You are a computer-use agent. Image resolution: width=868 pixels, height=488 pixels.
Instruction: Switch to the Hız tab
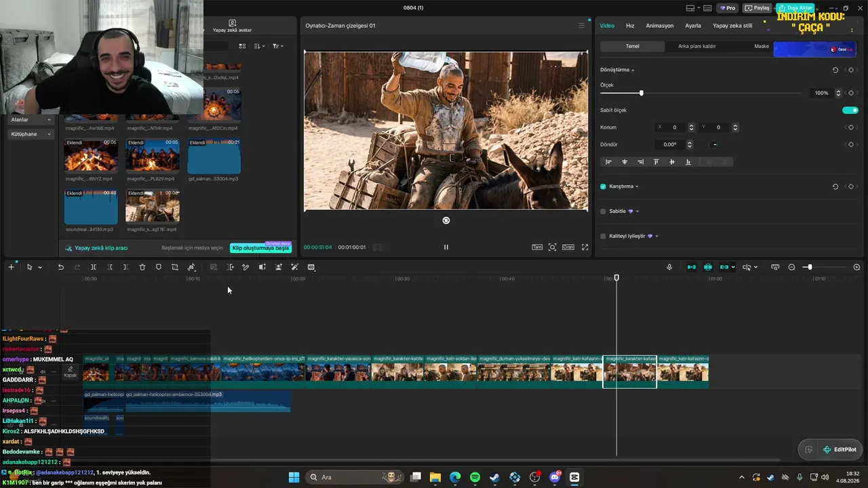tap(630, 26)
